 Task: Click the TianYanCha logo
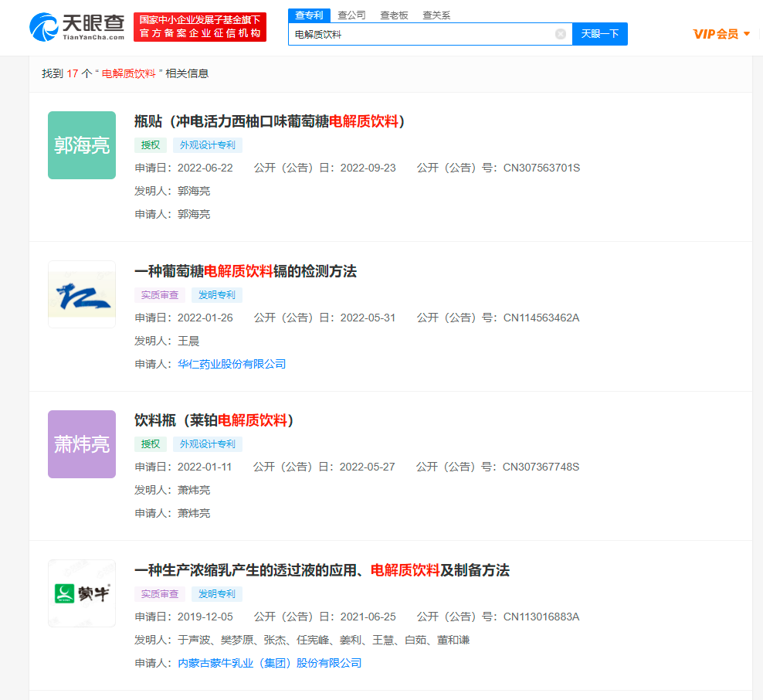coord(77,27)
